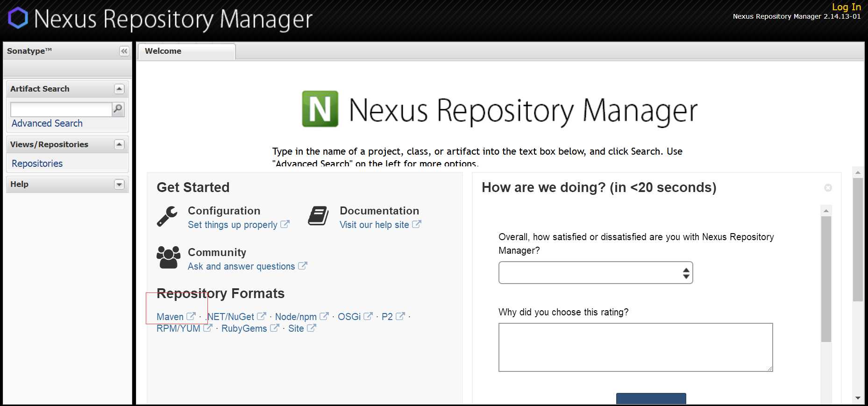Click the Welcome page vertical scrollbar thumb
Screen dimensions: 868x406
(x=858, y=239)
